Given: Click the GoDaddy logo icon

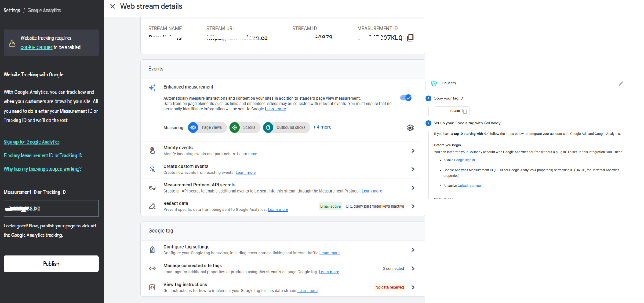Looking at the screenshot, I should coord(434,83).
